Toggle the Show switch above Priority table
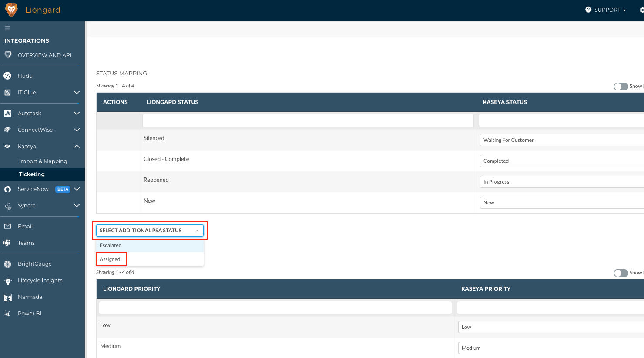The image size is (644, 358). [621, 273]
